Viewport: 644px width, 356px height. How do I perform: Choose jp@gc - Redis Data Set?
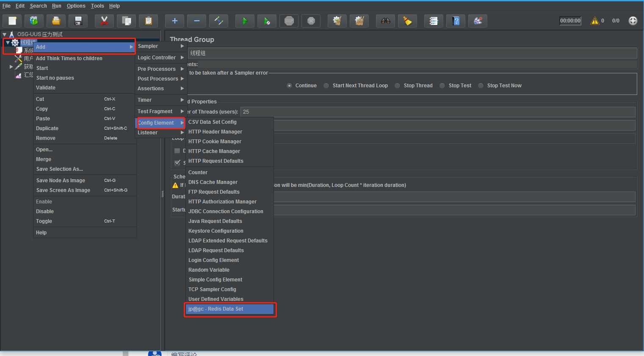[230, 309]
